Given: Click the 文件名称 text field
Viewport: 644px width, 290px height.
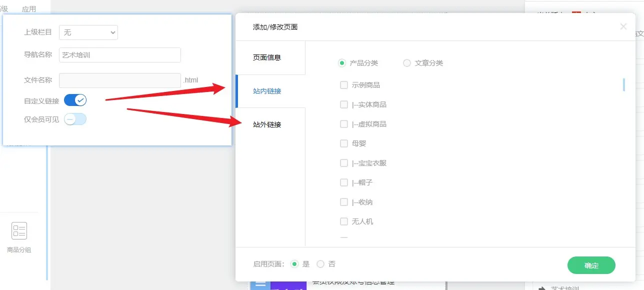Looking at the screenshot, I should (119, 80).
